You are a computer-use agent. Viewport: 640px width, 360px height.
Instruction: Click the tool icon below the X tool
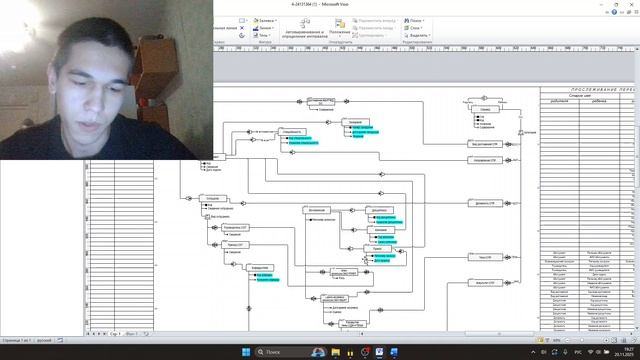click(x=242, y=36)
